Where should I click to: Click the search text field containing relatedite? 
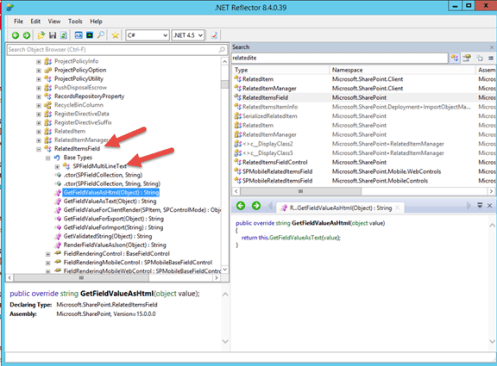[339, 58]
